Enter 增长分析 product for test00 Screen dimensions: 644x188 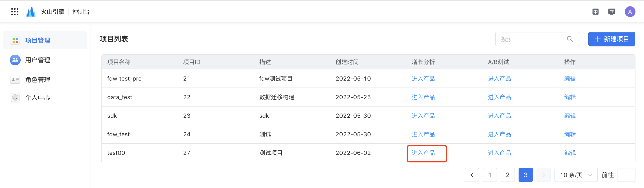423,153
